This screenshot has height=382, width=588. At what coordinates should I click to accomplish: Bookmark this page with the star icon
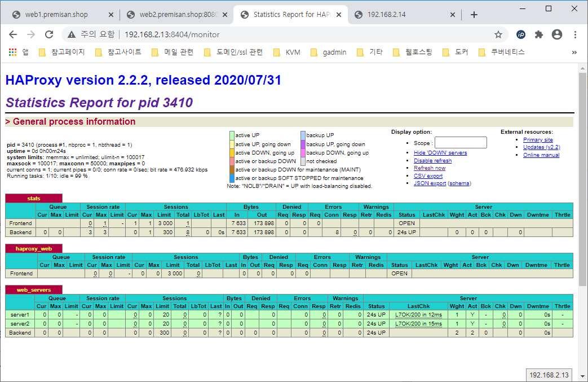(x=498, y=34)
